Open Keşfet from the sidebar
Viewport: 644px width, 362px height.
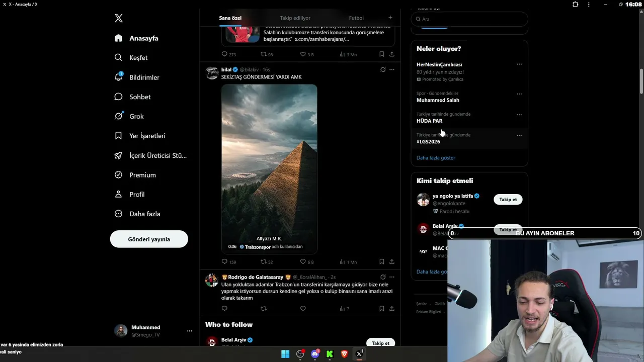coord(131,58)
